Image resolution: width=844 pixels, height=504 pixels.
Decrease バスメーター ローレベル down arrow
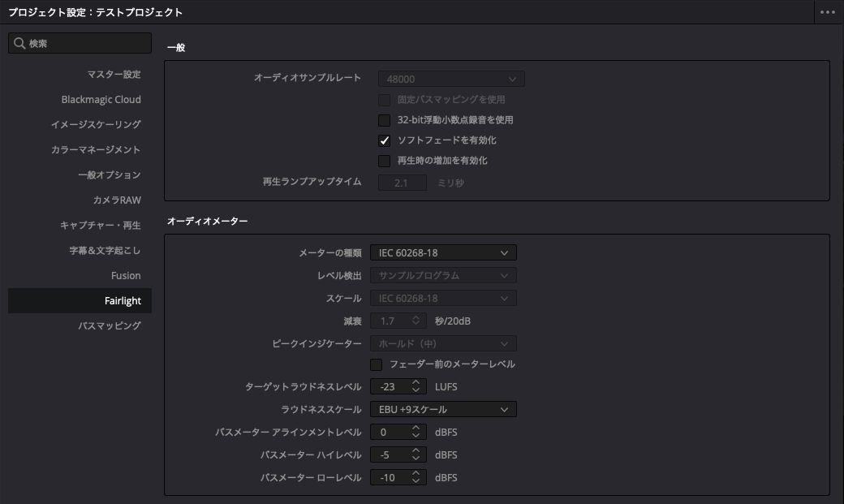[416, 480]
